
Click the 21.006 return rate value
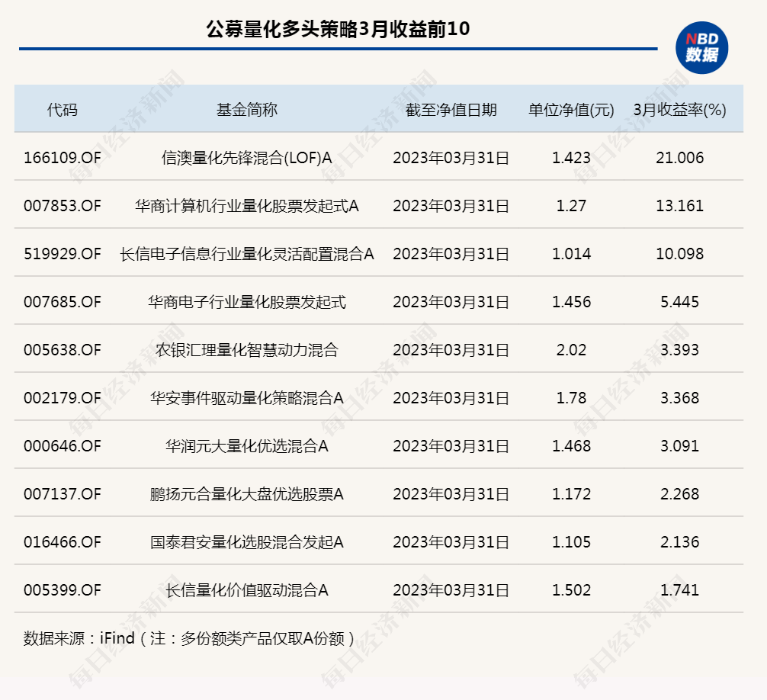pyautogui.click(x=679, y=158)
